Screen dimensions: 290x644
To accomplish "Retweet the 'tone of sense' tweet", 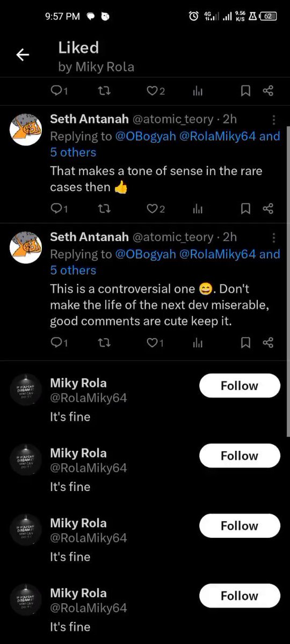I will 103,208.
